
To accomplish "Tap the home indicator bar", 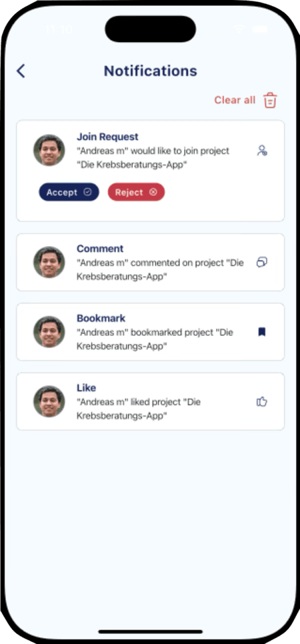I will pos(151,632).
